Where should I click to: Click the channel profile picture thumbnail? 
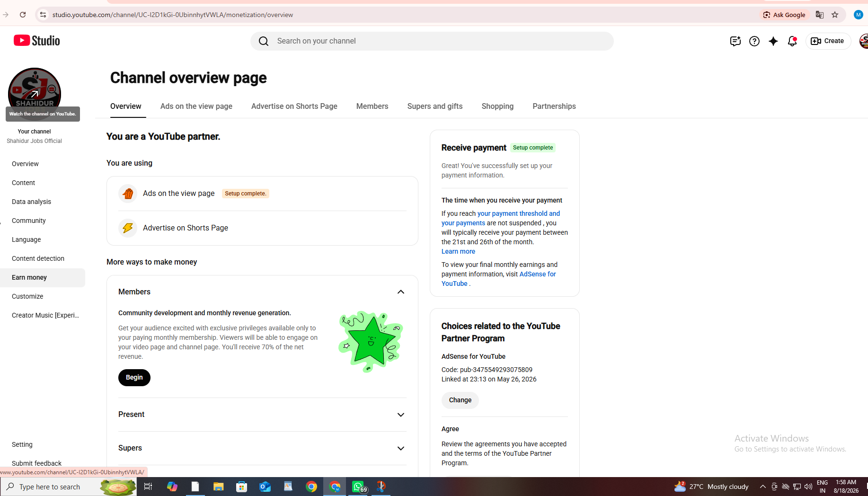35,94
